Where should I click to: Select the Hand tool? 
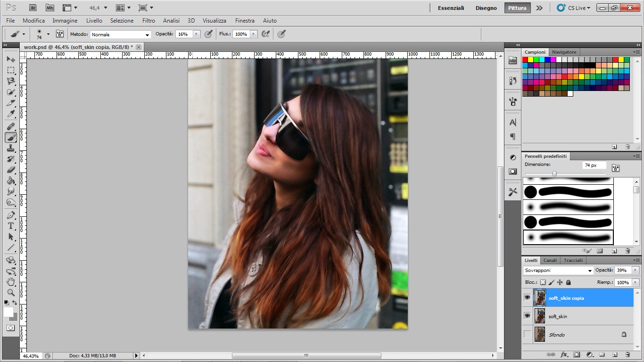[11, 282]
